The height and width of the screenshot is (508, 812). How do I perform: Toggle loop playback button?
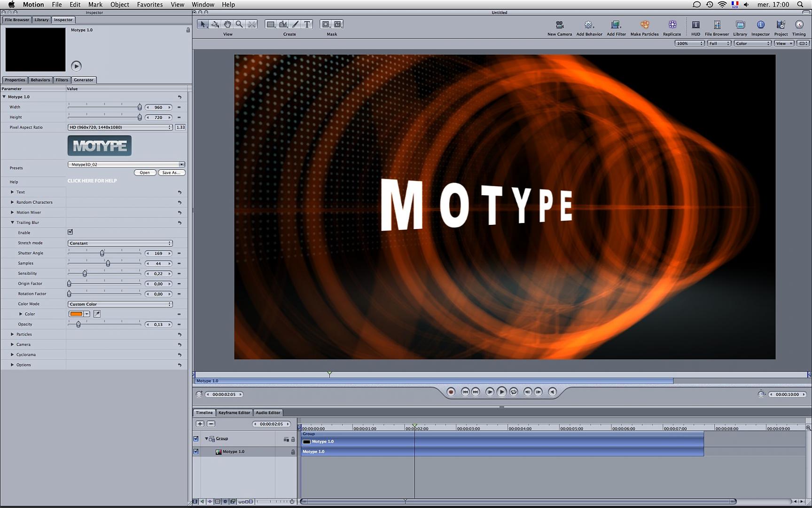coord(514,392)
